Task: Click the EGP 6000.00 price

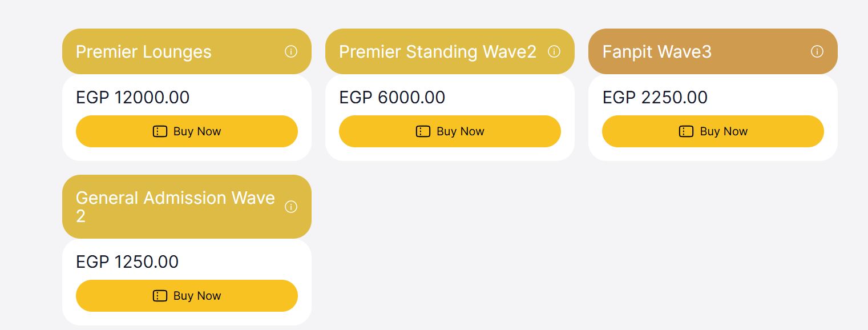Action: (x=392, y=98)
